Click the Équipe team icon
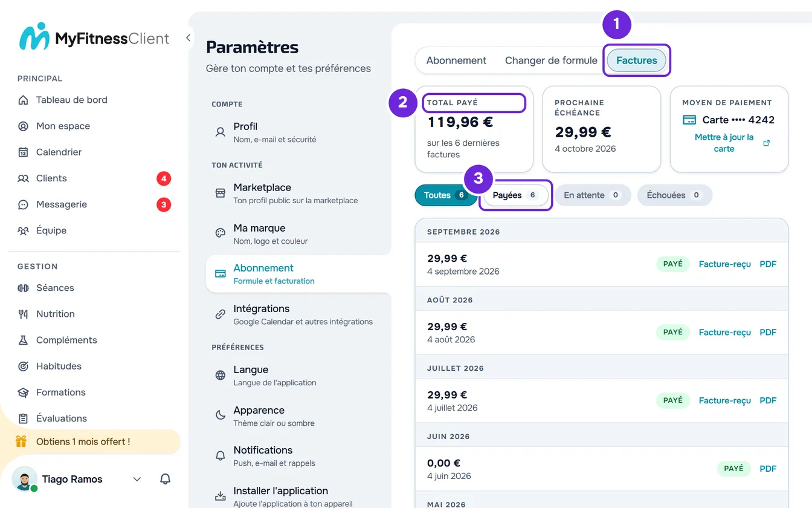Screen dimensions: 812x508 23,230
